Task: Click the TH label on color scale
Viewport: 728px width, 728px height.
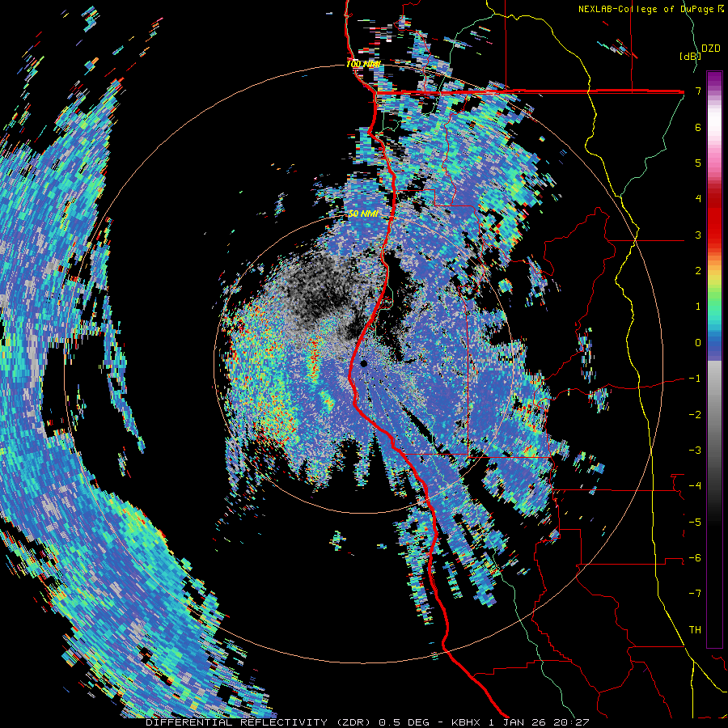Action: 695,630
